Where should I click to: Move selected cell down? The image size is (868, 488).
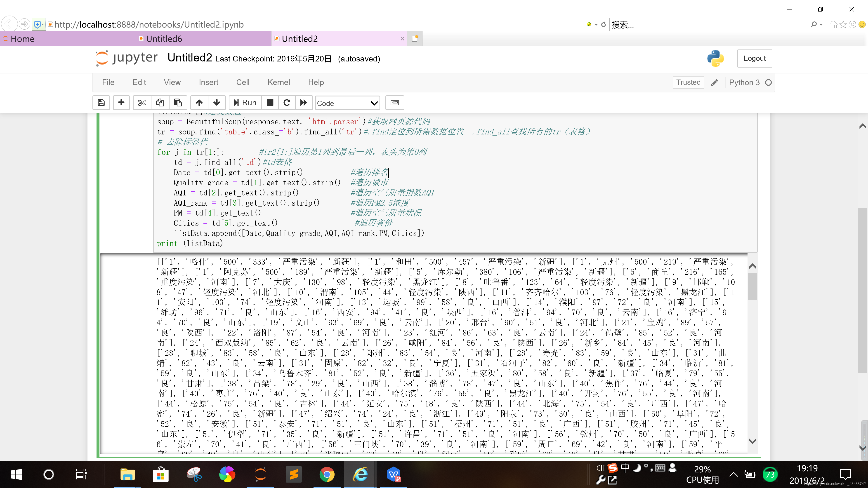217,103
